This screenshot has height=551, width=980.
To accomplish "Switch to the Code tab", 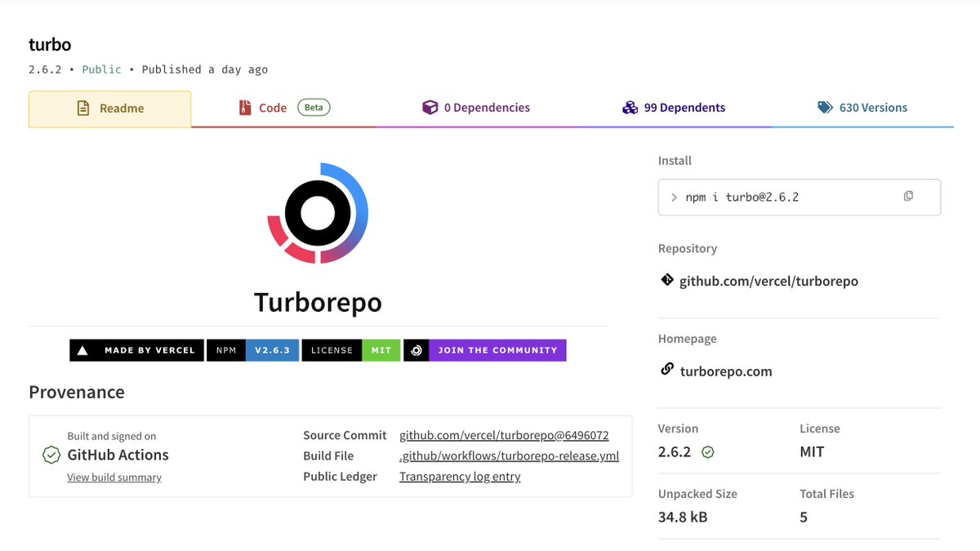I will [283, 108].
